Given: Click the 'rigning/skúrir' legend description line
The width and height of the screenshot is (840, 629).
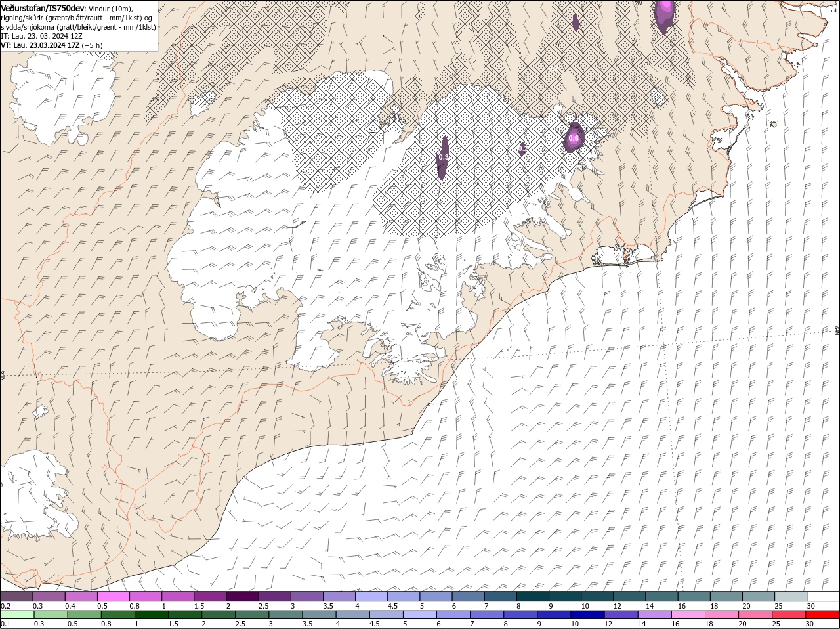Looking at the screenshot, I should 77,18.
